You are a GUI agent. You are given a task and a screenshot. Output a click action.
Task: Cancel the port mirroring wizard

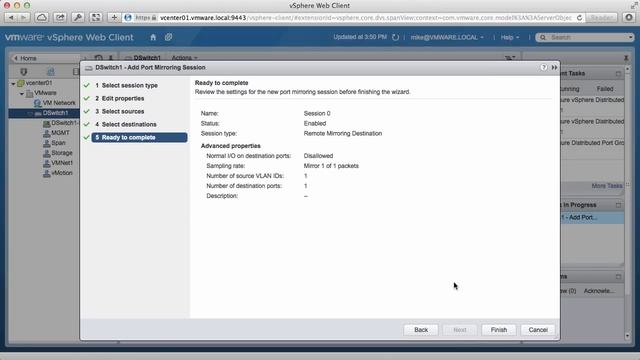coord(538,330)
